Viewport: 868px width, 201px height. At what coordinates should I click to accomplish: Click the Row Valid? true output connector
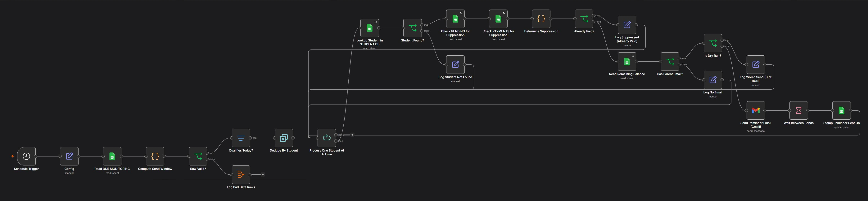point(207,153)
